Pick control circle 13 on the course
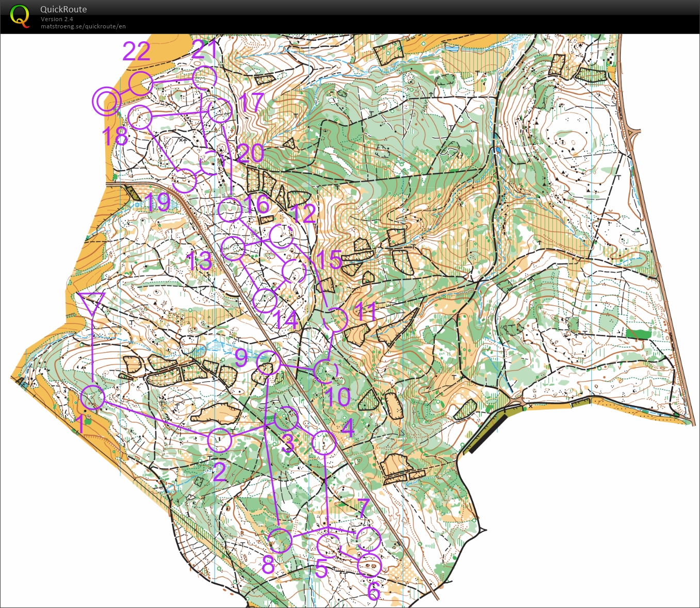700x608 pixels. click(x=233, y=249)
